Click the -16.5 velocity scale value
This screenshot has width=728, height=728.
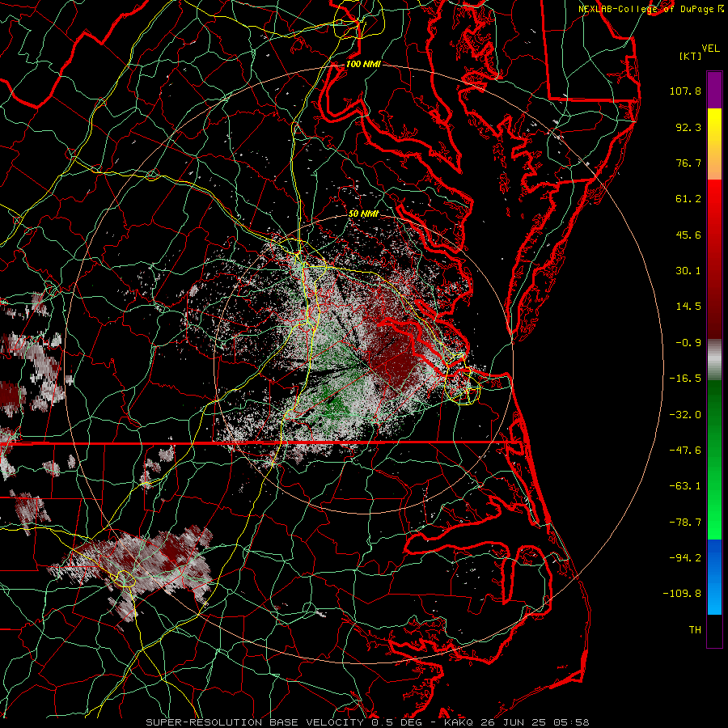685,379
